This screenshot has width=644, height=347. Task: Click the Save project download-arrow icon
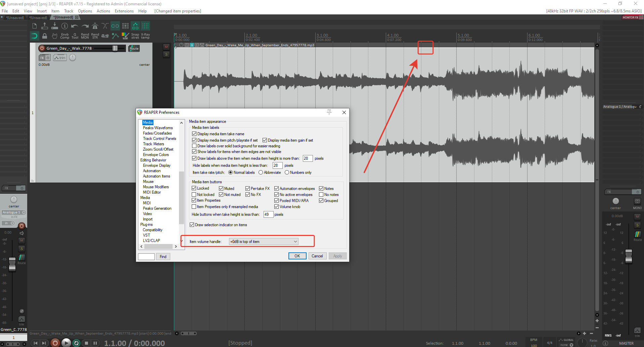click(x=55, y=26)
